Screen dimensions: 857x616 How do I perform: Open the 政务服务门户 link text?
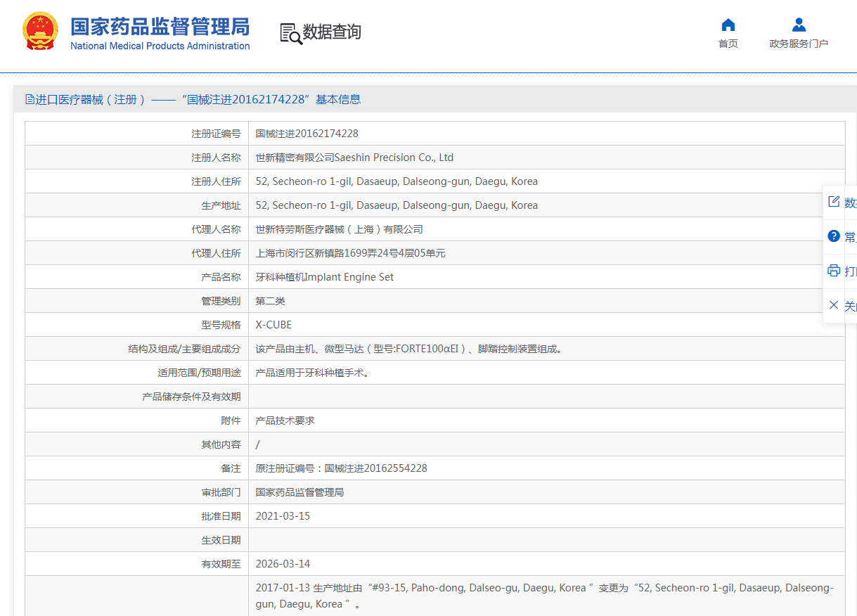click(799, 44)
